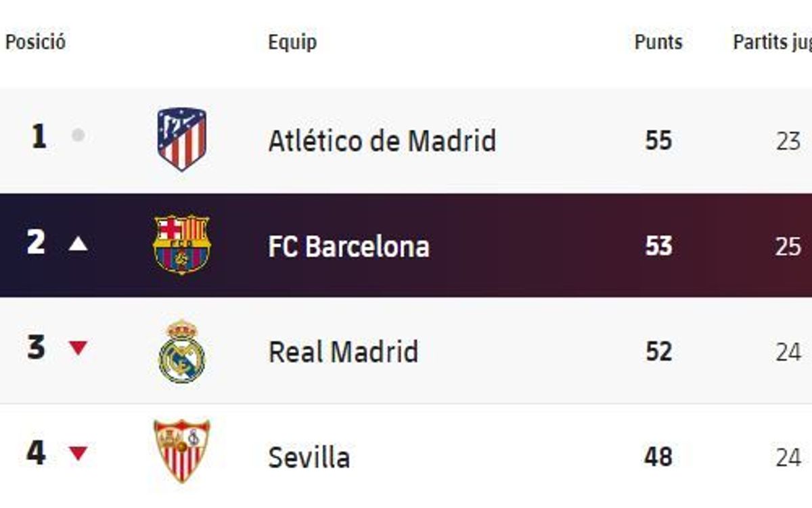Click the Real Madrid crest
812x508 pixels.
pyautogui.click(x=181, y=352)
